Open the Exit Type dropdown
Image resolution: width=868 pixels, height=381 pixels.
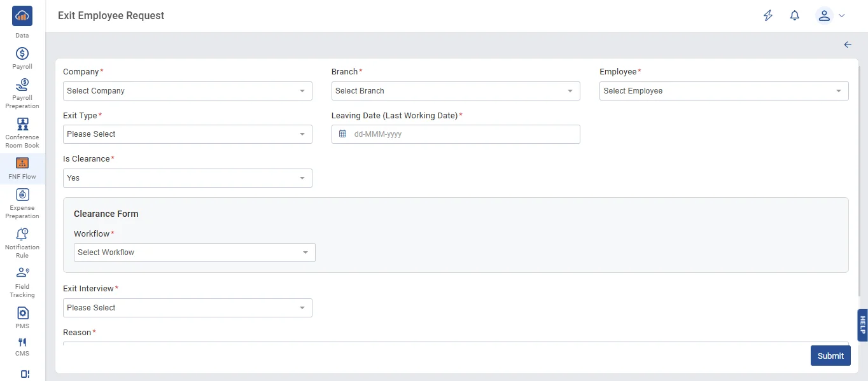(x=187, y=134)
